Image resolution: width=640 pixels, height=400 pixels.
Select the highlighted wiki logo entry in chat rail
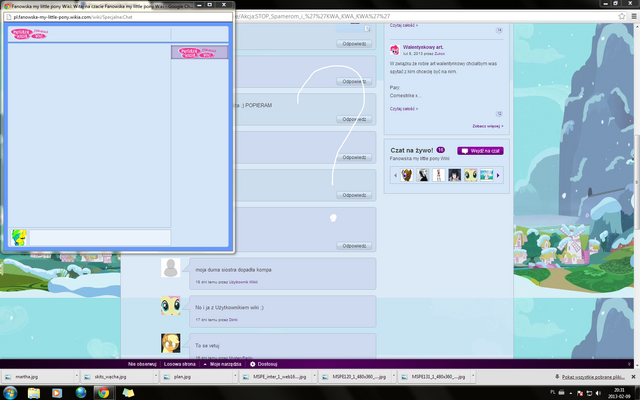point(200,52)
